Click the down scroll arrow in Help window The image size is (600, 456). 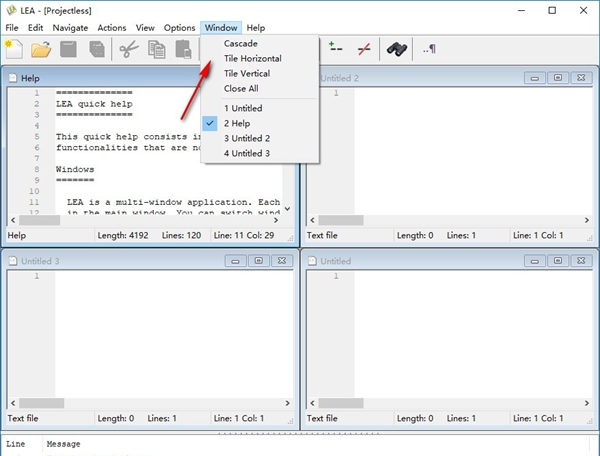coord(287,209)
